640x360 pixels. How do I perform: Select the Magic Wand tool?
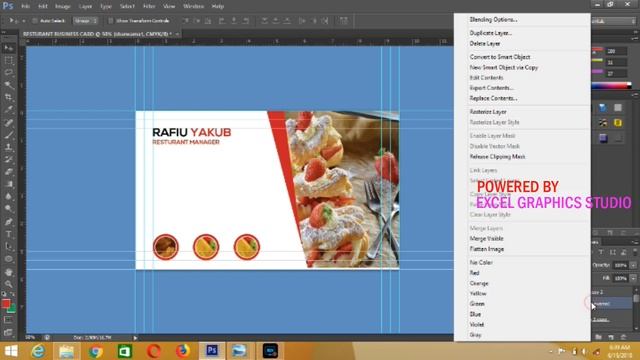click(8, 85)
